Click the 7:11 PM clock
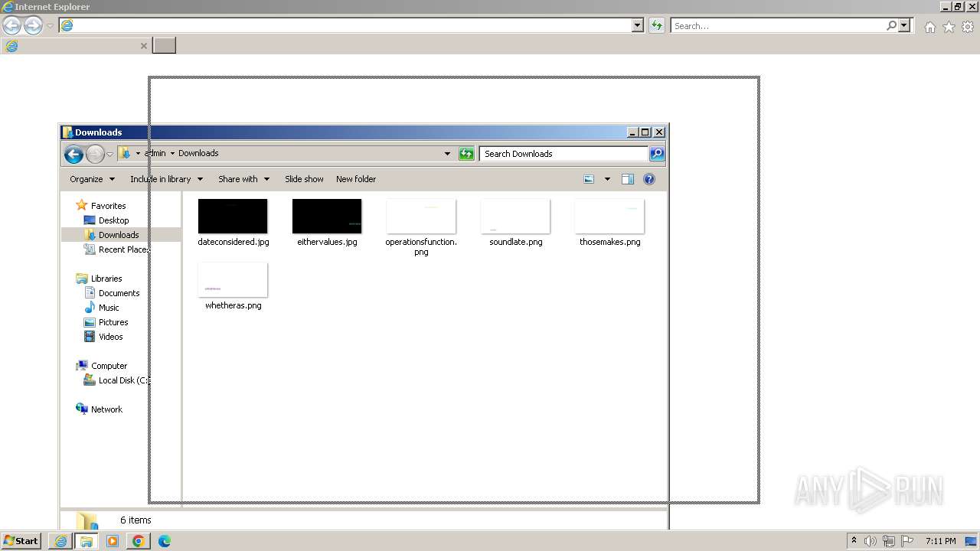 point(940,541)
